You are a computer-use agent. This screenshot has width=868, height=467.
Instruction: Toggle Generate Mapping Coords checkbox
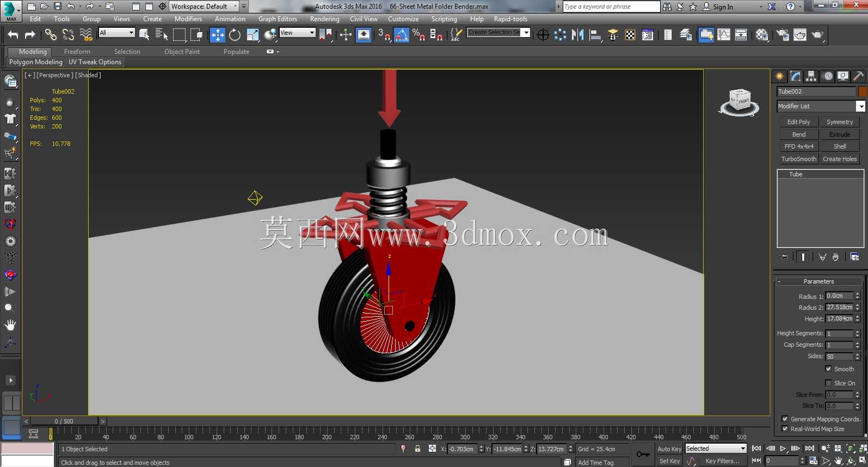[x=785, y=419]
